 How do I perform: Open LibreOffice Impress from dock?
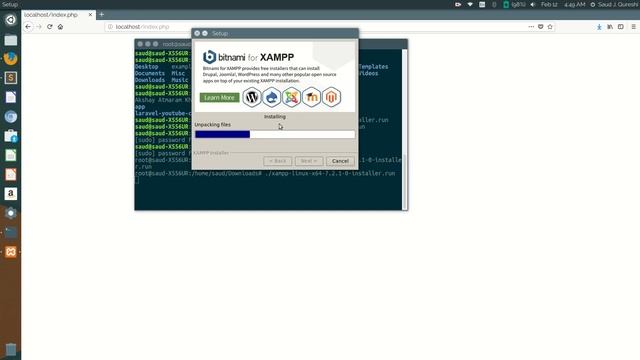11,174
